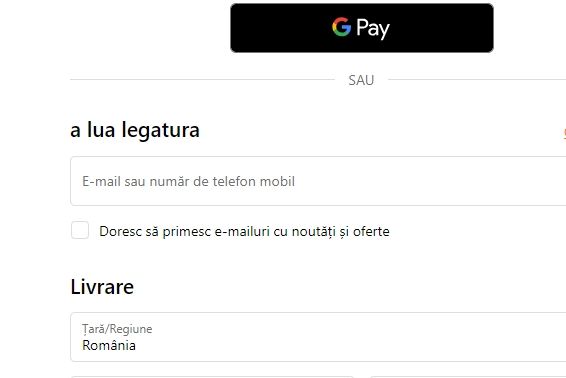This screenshot has width=566, height=378.
Task: Open the Țară/Regiune dropdown
Action: click(x=318, y=337)
